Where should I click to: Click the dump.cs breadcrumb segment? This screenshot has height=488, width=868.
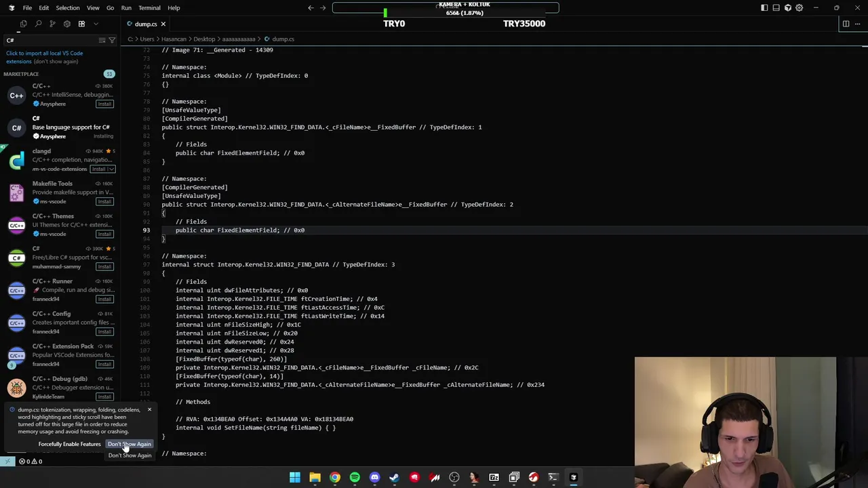pos(283,39)
